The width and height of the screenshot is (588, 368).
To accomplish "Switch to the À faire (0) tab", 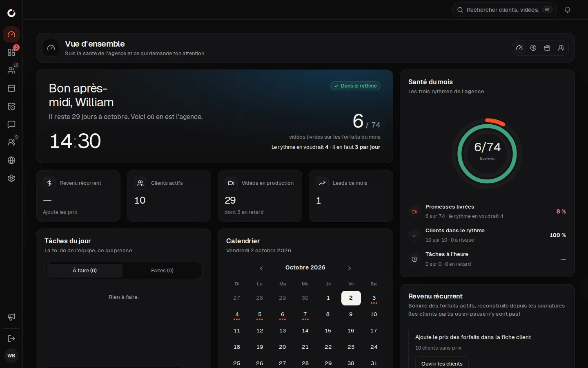I will (x=85, y=271).
